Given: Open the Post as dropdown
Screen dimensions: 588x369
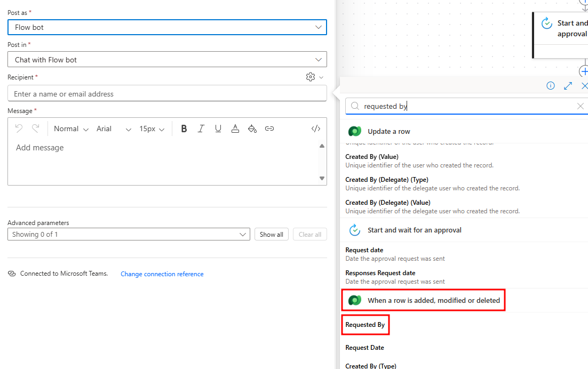Looking at the screenshot, I should (x=167, y=27).
